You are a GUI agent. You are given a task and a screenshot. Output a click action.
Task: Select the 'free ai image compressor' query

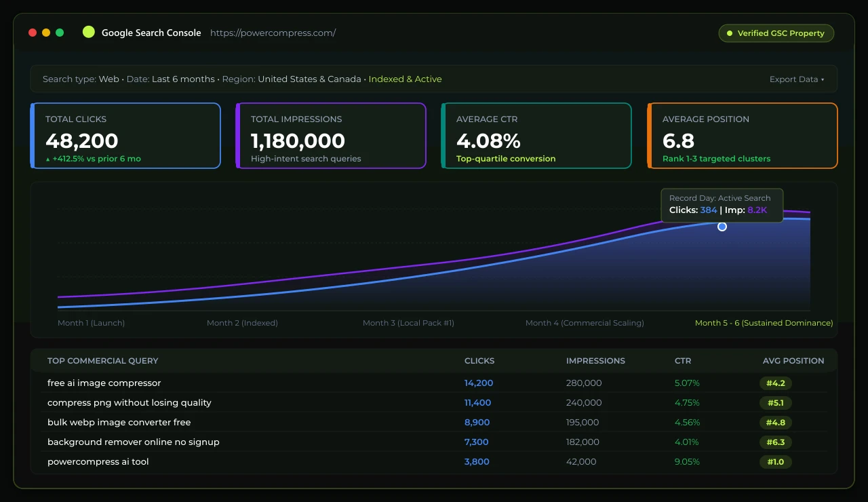[104, 383]
